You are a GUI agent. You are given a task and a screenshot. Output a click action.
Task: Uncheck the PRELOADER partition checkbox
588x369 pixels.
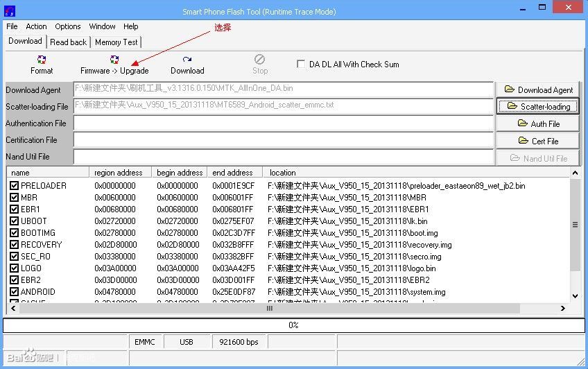click(15, 186)
